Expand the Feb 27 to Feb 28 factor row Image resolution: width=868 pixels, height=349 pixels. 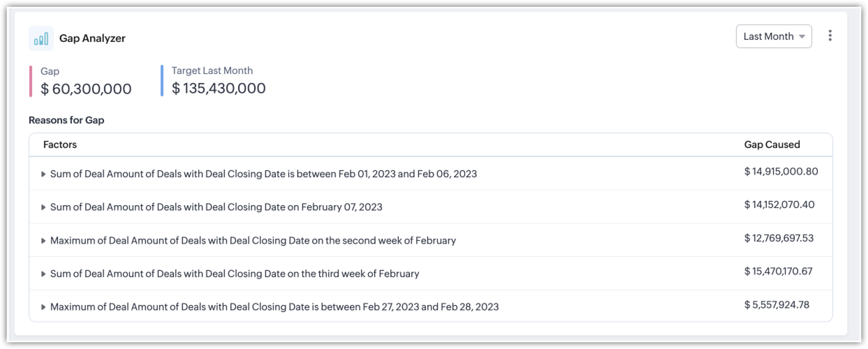point(43,307)
